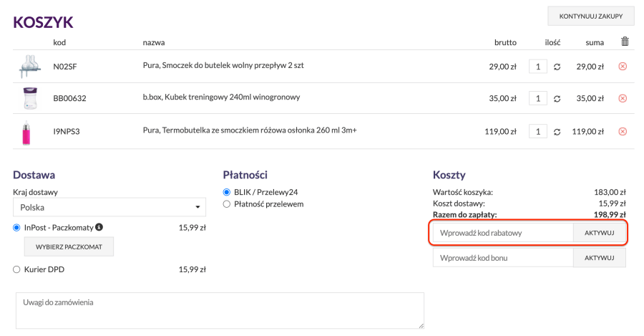Viewport: 644px width, 336px height.
Task: Refresh quantity for b.box Kubek row
Action: coord(557,98)
